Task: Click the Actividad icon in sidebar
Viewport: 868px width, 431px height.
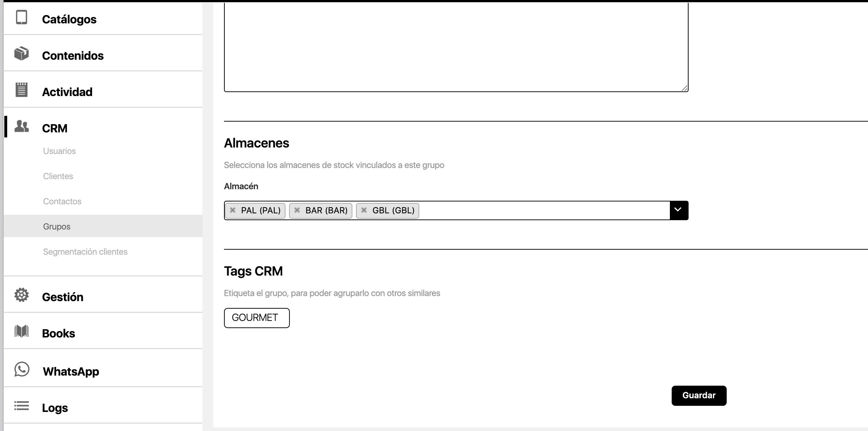Action: tap(22, 91)
